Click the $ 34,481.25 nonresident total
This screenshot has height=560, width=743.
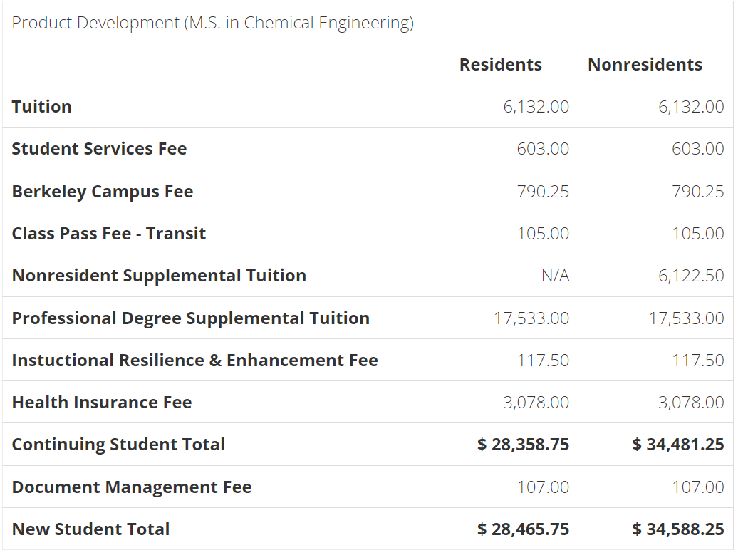coord(678,445)
